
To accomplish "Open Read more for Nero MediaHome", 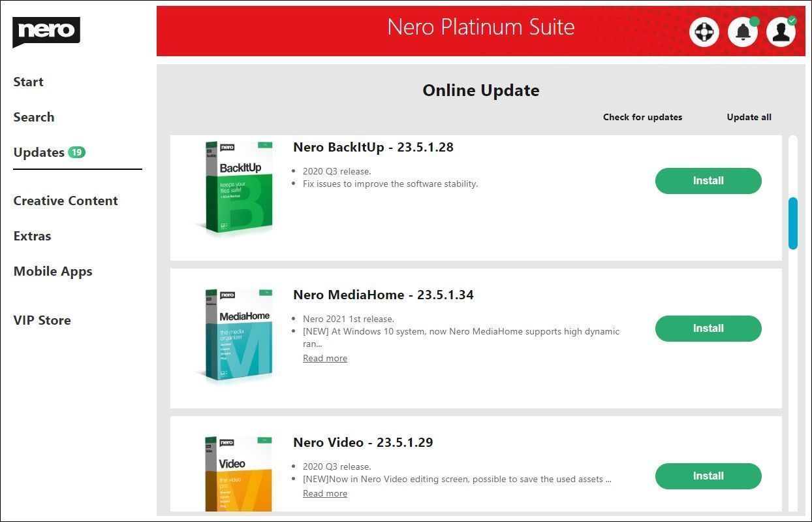I will 325,358.
